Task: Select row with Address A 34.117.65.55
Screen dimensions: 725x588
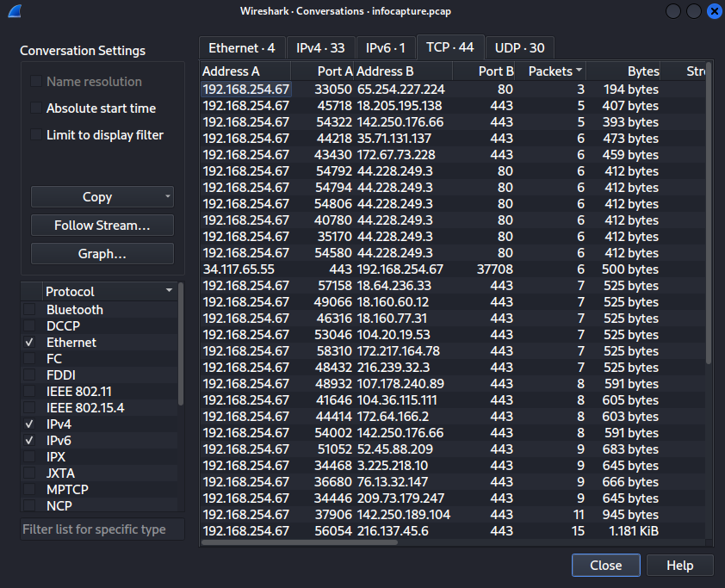Action: [453, 269]
